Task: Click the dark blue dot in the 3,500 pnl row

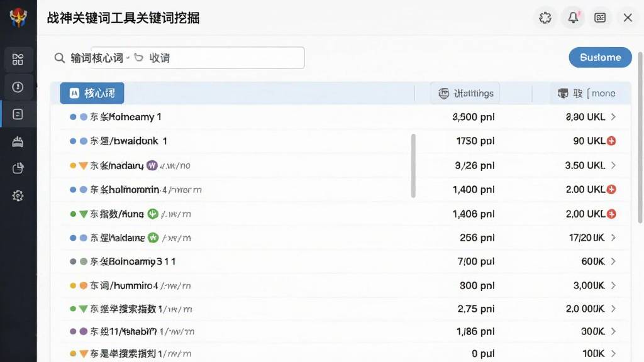Action: click(73, 117)
